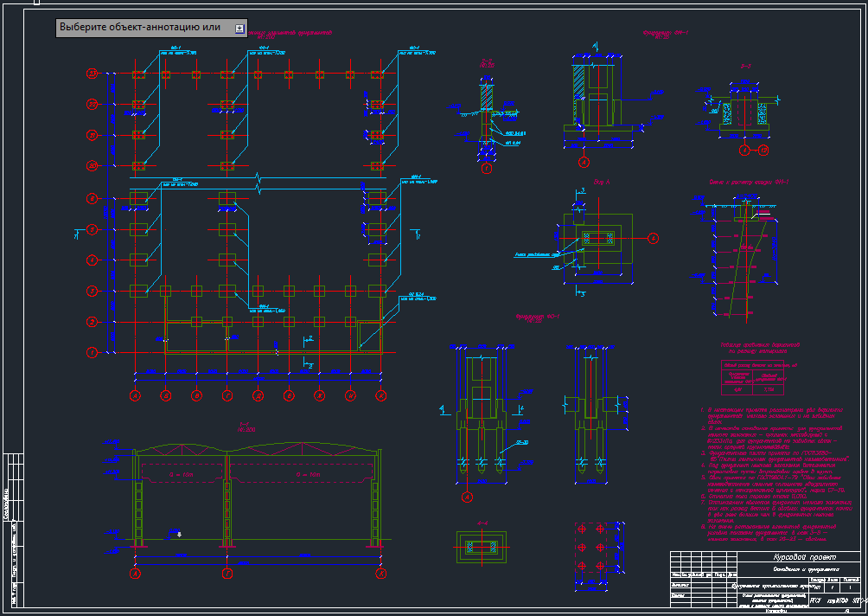Pick axis bubble Е below the foundation plan

(289, 395)
